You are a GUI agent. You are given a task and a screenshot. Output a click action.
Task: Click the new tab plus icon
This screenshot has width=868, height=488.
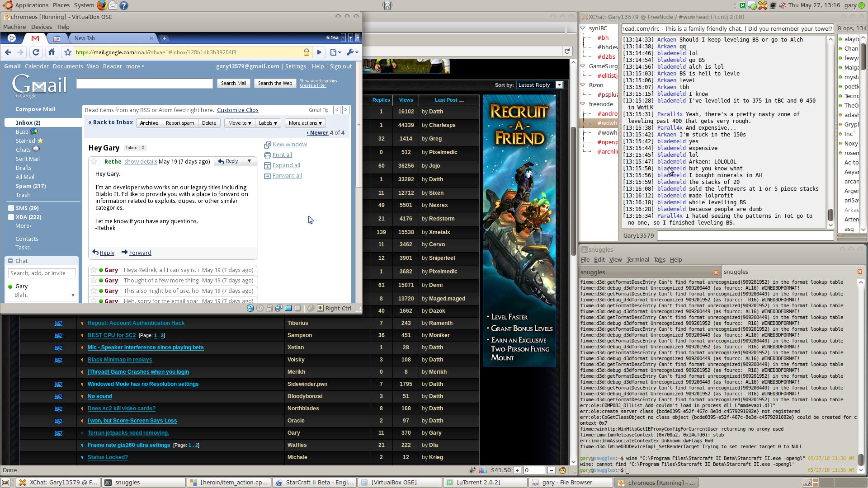(x=165, y=38)
